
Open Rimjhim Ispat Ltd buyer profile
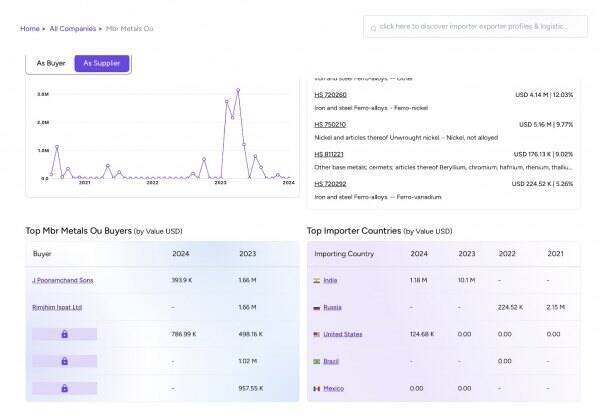click(x=57, y=308)
